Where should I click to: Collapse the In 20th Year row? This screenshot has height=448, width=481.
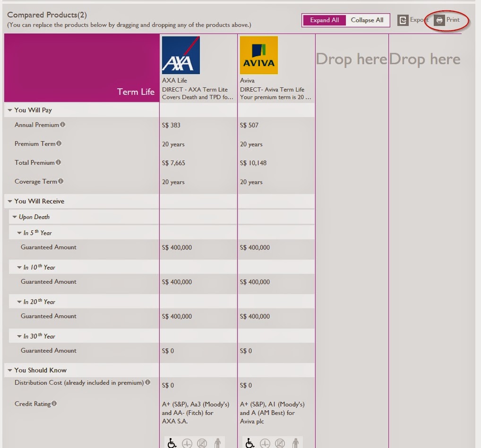19,302
